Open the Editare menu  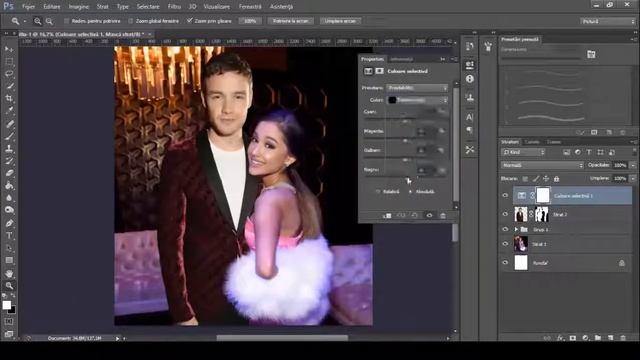coord(52,7)
